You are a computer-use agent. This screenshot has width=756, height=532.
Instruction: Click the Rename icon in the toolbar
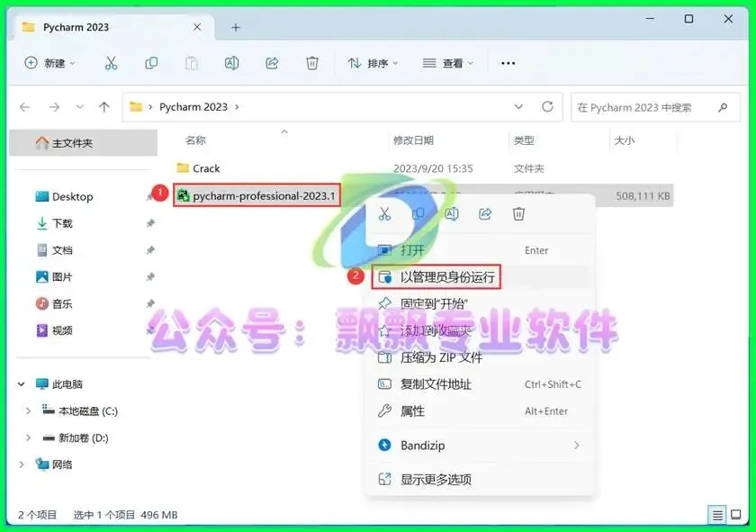(x=231, y=63)
